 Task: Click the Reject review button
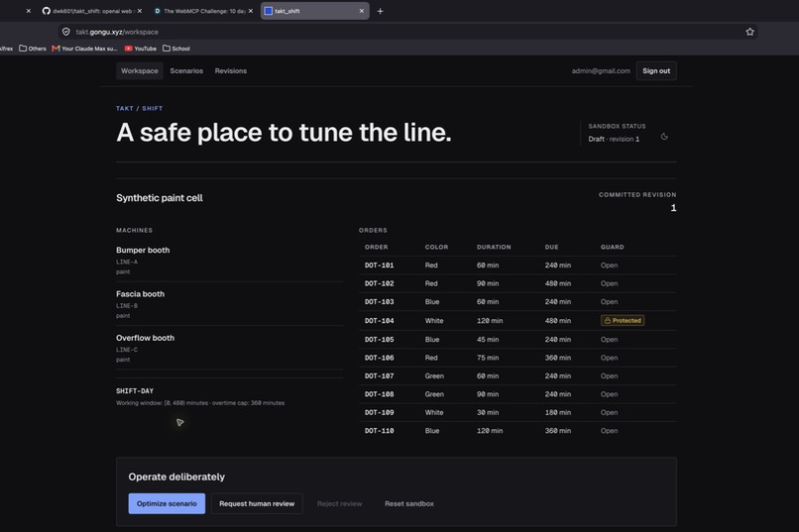[x=339, y=503]
